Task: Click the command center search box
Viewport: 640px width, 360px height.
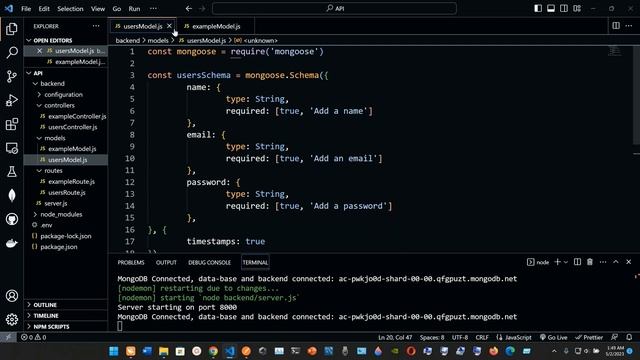Action: click(334, 8)
